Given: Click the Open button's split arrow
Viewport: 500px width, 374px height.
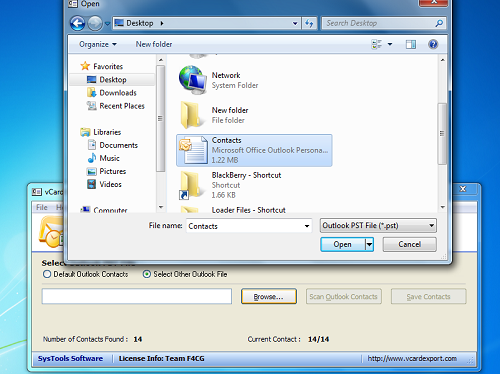Looking at the screenshot, I should 369,244.
